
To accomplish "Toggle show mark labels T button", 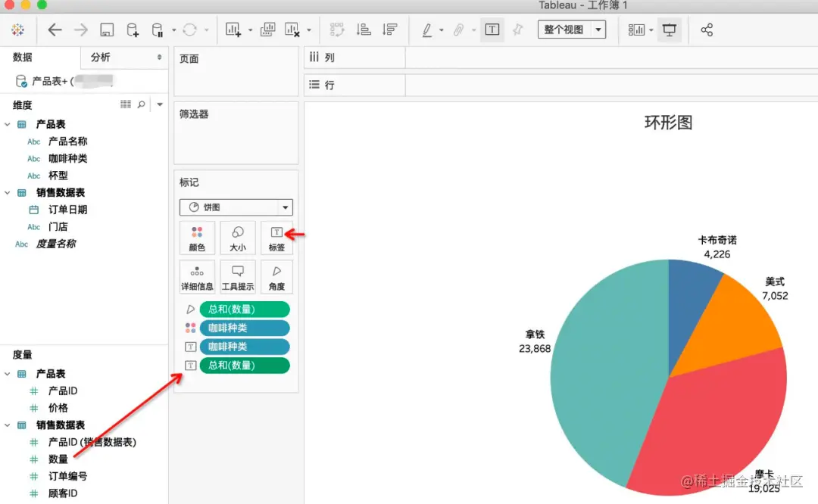I will pyautogui.click(x=492, y=30).
